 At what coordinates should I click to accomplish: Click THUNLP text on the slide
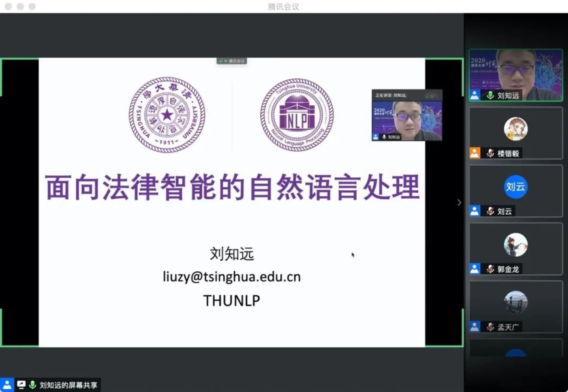pyautogui.click(x=232, y=301)
